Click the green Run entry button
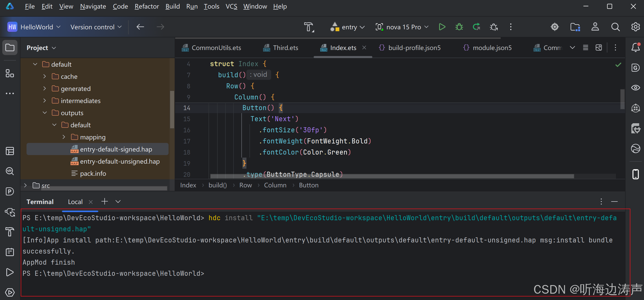 (x=442, y=27)
